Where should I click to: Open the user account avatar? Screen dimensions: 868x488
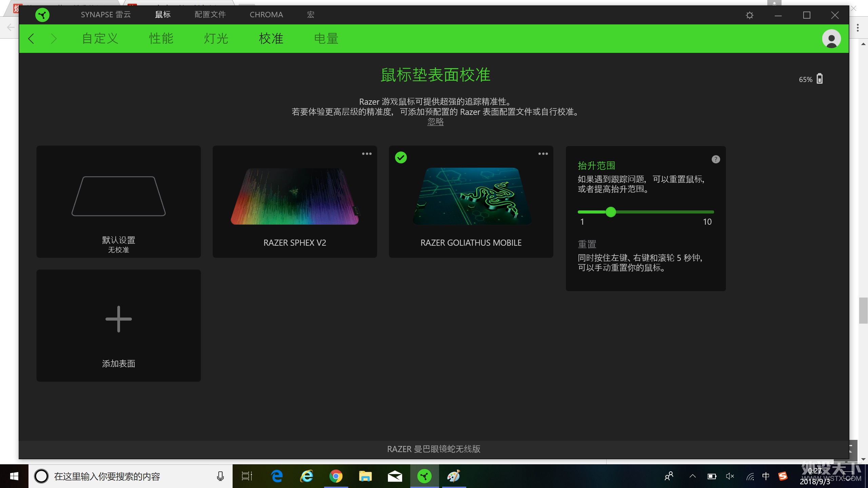(831, 39)
